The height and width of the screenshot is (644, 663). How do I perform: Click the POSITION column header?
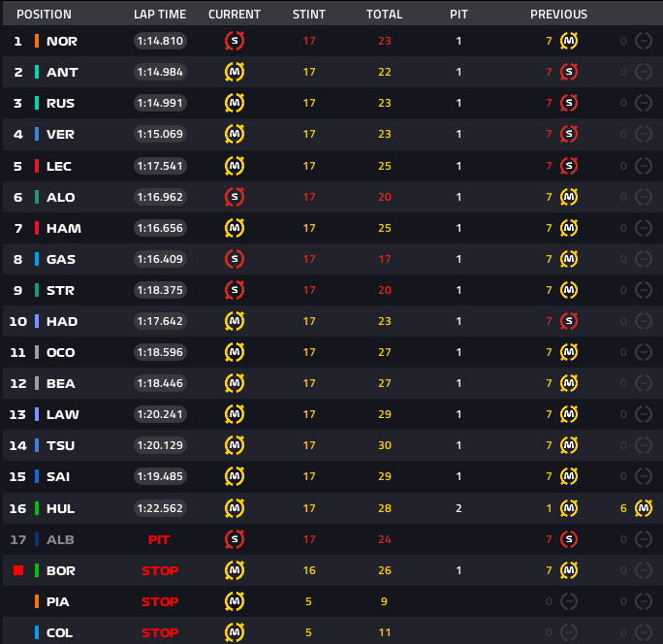click(x=45, y=15)
